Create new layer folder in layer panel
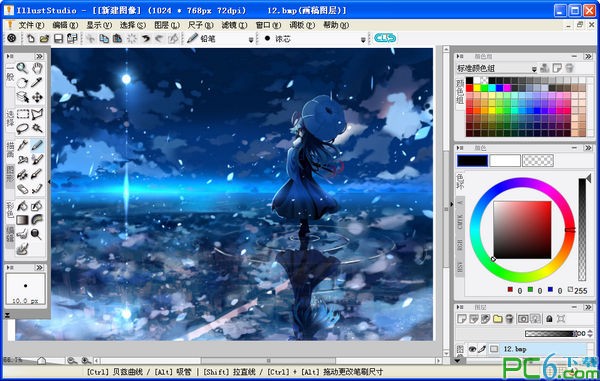The width and height of the screenshot is (600, 381). pos(497,318)
